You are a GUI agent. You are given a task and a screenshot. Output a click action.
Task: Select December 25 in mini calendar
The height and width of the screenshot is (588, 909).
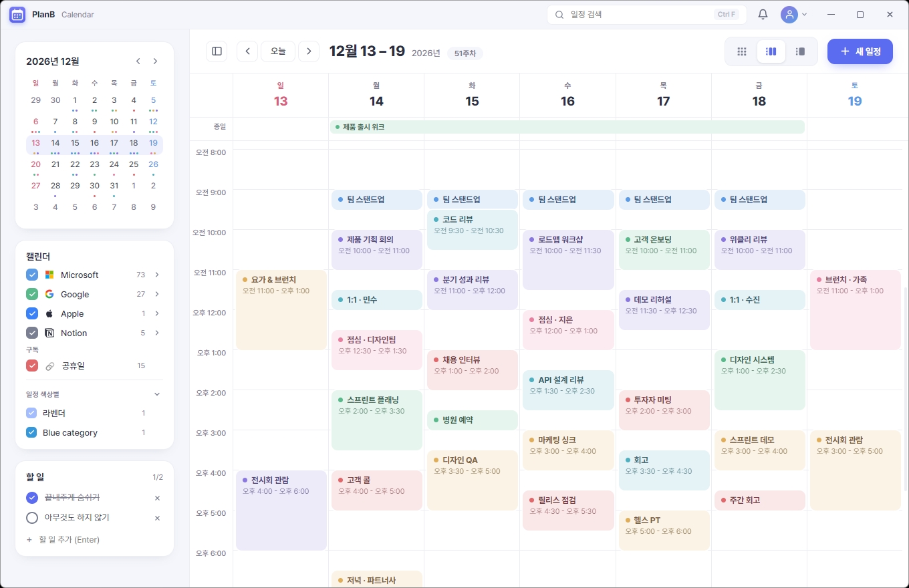pyautogui.click(x=134, y=164)
